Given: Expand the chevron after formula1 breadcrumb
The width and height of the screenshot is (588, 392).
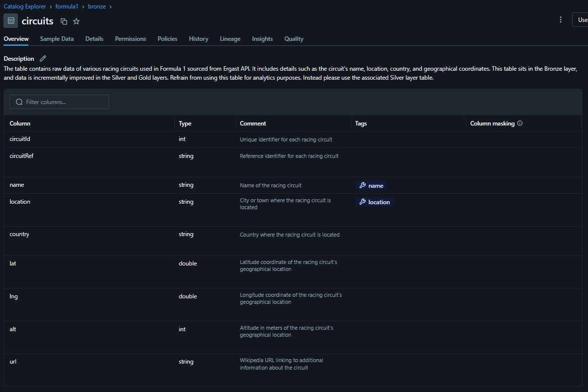Looking at the screenshot, I should [83, 6].
